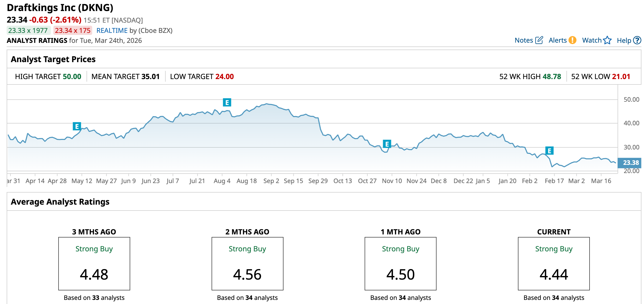This screenshot has width=644, height=304.
Task: Click the 1 MTH AGO rating box 4.50
Action: click(400, 264)
